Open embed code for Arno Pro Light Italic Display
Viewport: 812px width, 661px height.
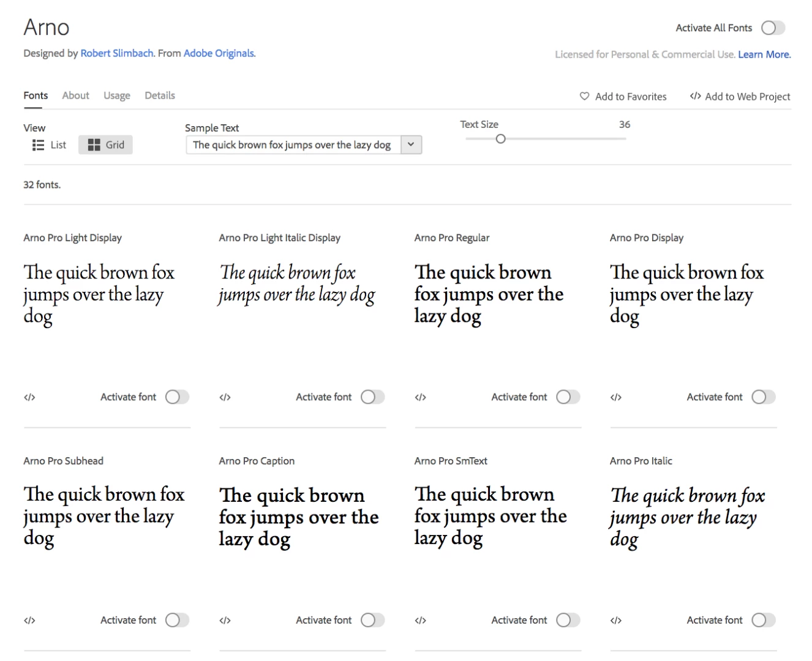pyautogui.click(x=225, y=397)
